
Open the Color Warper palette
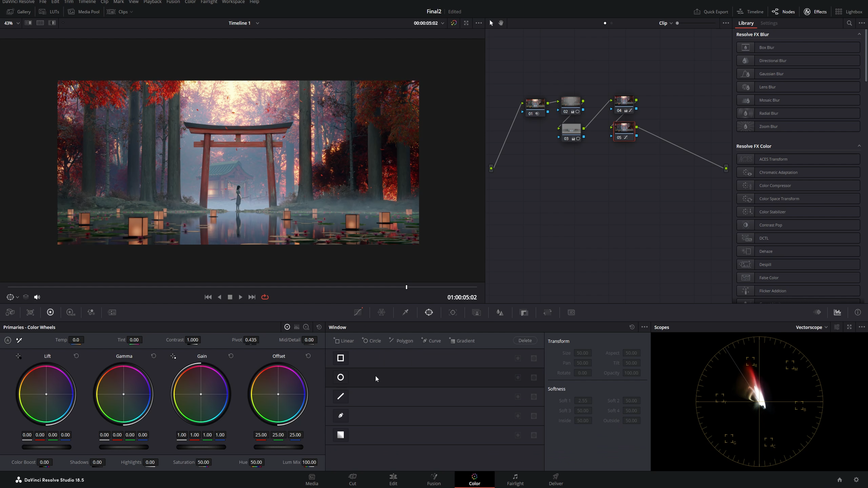pyautogui.click(x=381, y=312)
